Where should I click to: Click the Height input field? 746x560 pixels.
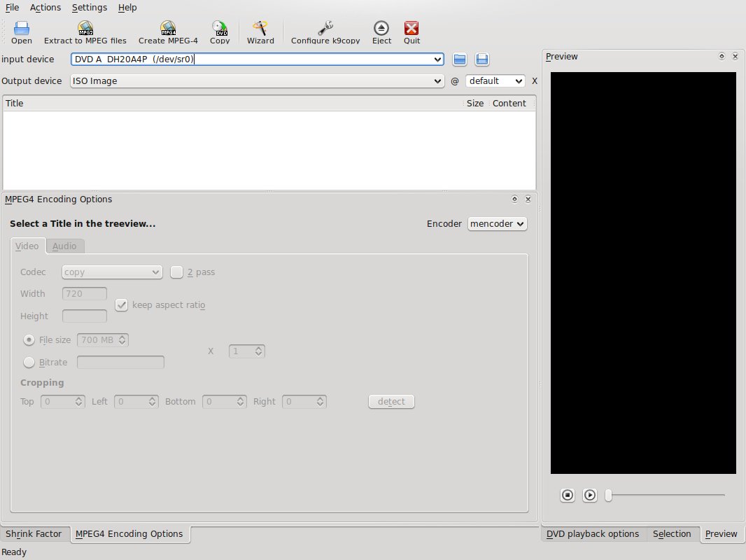[x=85, y=316]
